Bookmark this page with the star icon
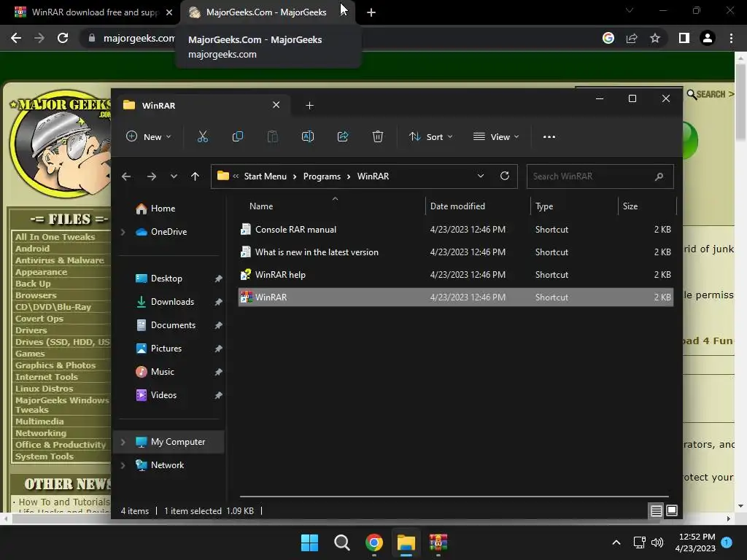The image size is (747, 560). click(x=655, y=38)
